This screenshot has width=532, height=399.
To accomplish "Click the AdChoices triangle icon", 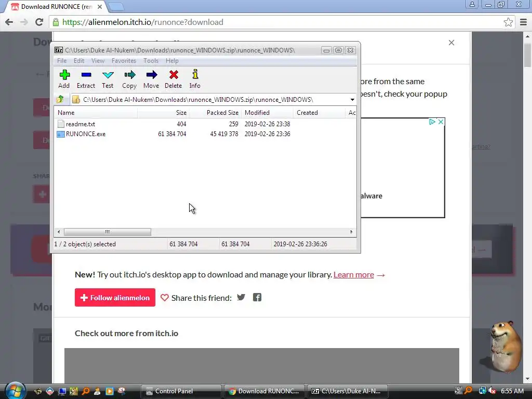I will (432, 122).
